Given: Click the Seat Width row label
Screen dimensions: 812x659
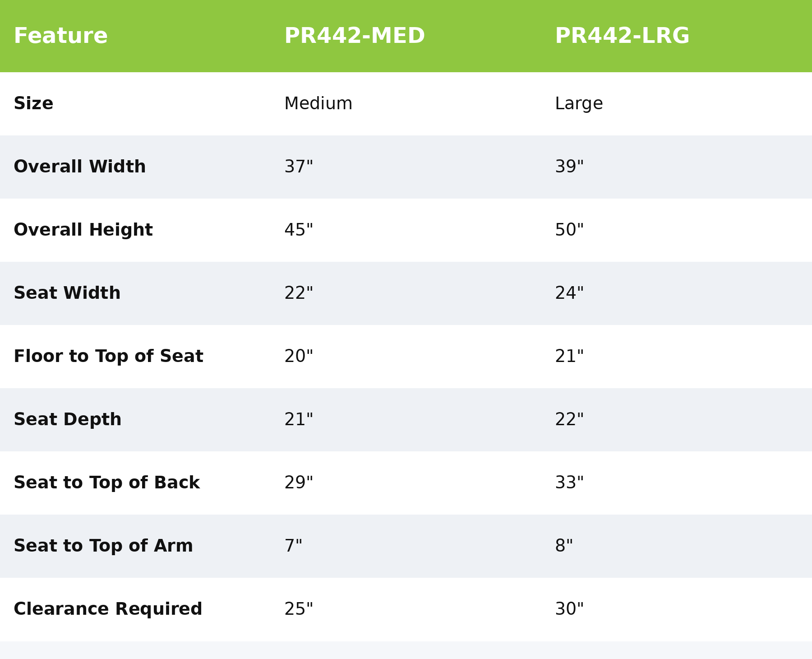Looking at the screenshot, I should coord(67,293).
